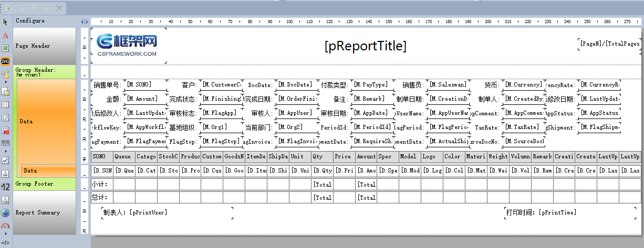Select the [D.Qty] data cell

click(322, 171)
